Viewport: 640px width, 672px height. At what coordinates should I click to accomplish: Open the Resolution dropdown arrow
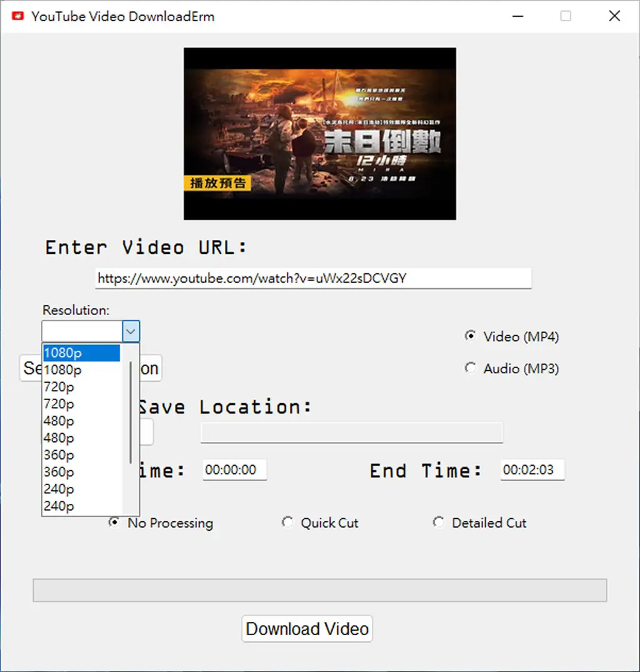coord(131,331)
